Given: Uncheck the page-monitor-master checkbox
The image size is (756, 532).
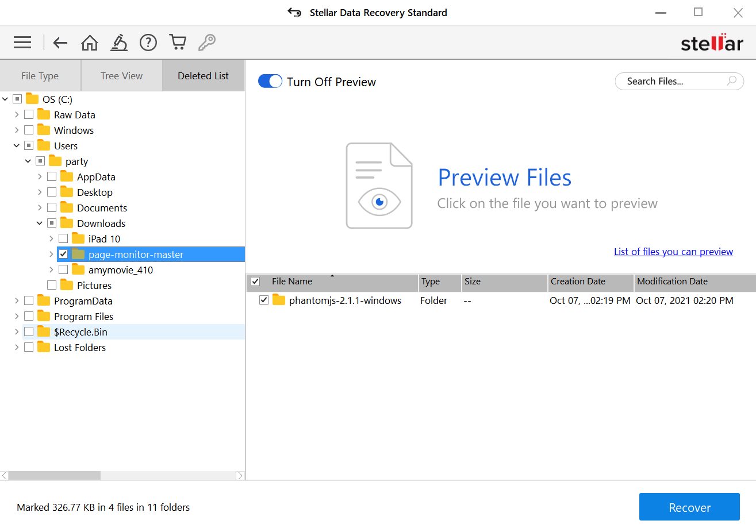Looking at the screenshot, I should tap(63, 254).
